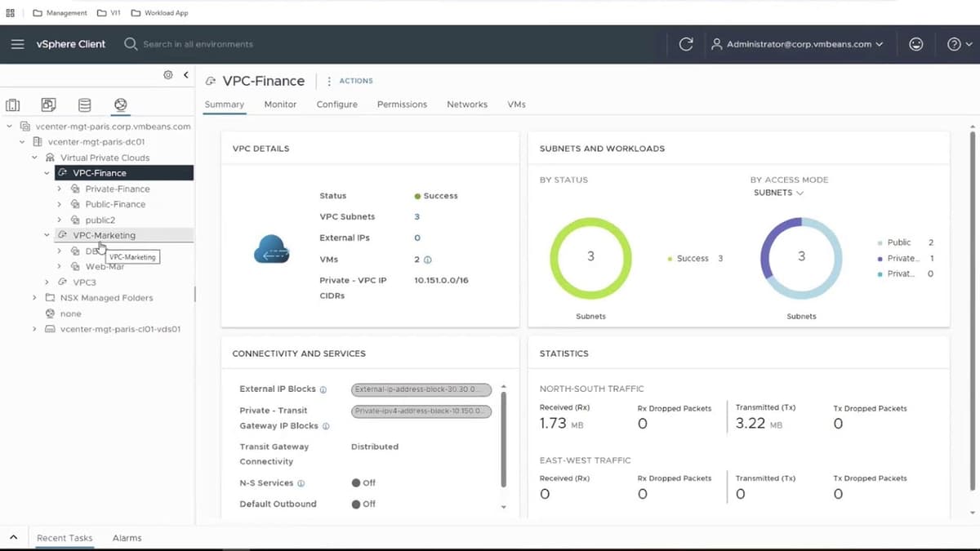Collapse the sidebar with the chevron arrow
The width and height of the screenshot is (980, 551).
click(x=185, y=75)
